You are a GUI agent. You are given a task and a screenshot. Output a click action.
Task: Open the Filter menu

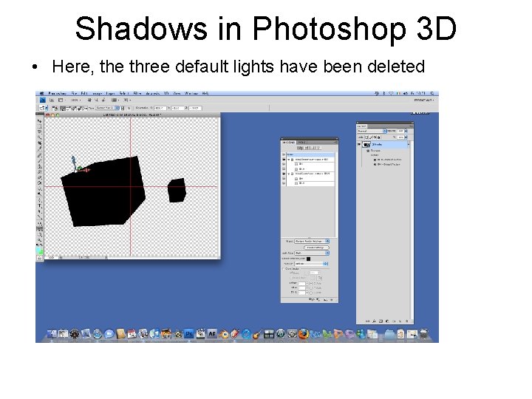tap(137, 93)
